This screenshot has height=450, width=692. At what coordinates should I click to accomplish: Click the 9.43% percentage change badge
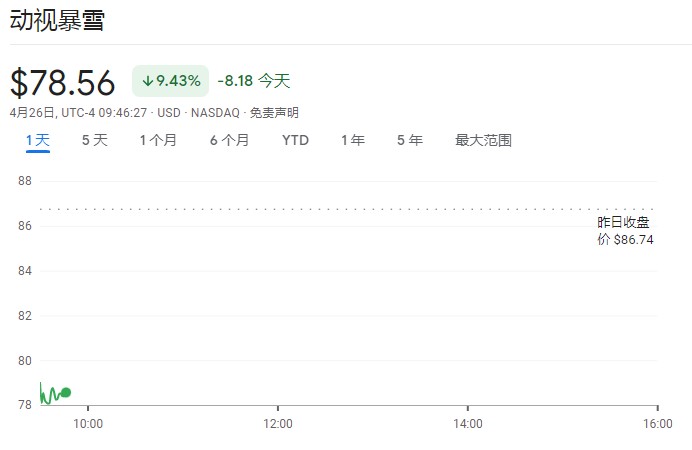click(x=170, y=81)
